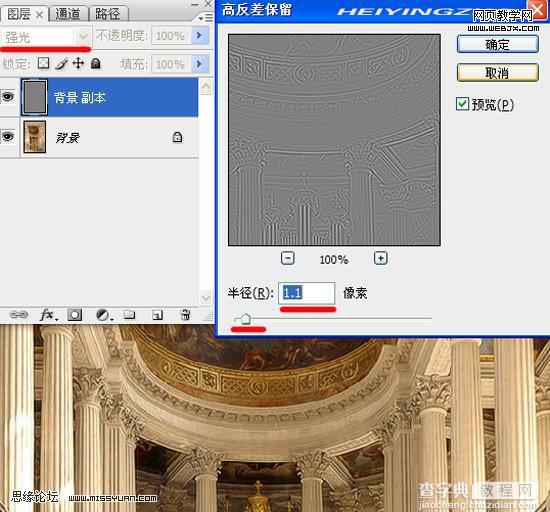Click lock transparent pixels icon
This screenshot has height=512, width=550.
(x=43, y=63)
